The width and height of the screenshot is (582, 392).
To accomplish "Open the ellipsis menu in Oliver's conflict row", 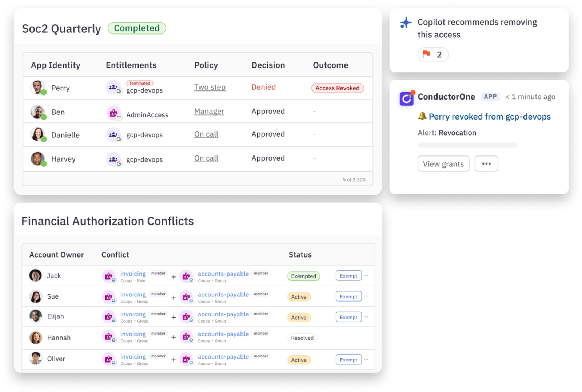I will 366,360.
